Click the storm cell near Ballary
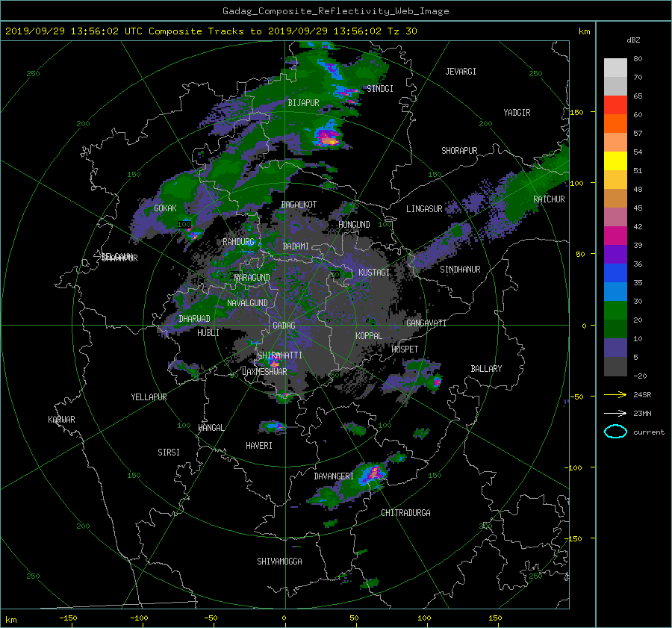Screen dimensions: 672x628 pos(436,381)
